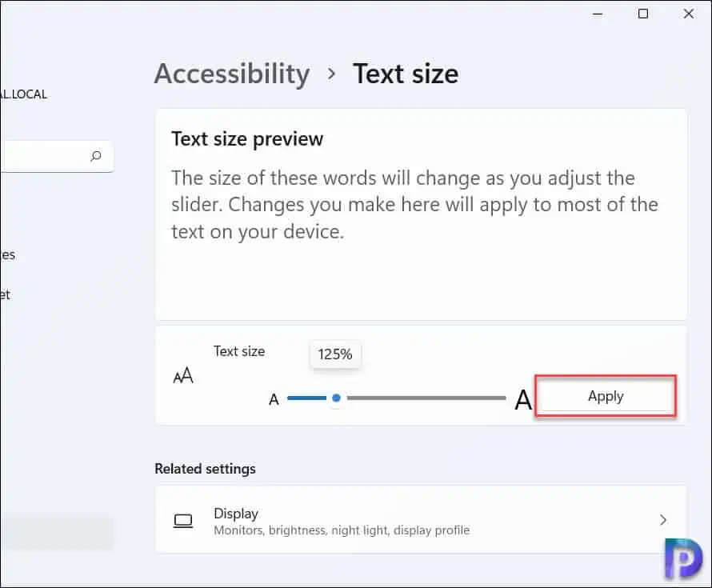Open Display related settings row
Image resolution: width=712 pixels, height=588 pixels.
coord(421,519)
